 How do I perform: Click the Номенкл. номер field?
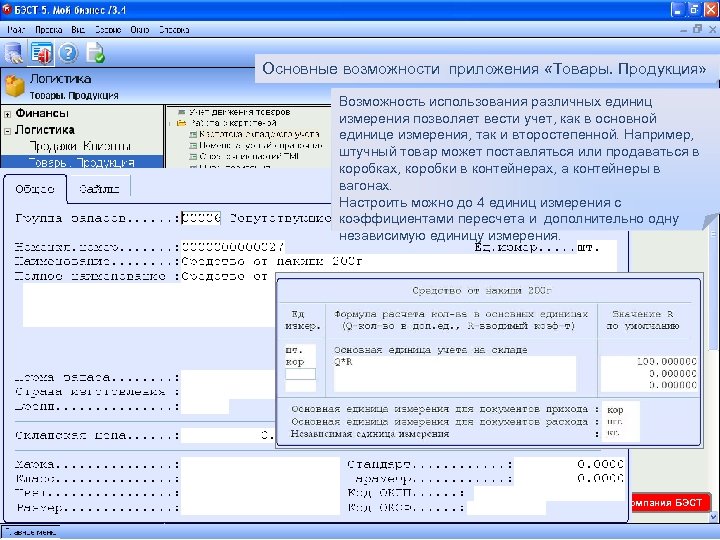pos(233,247)
